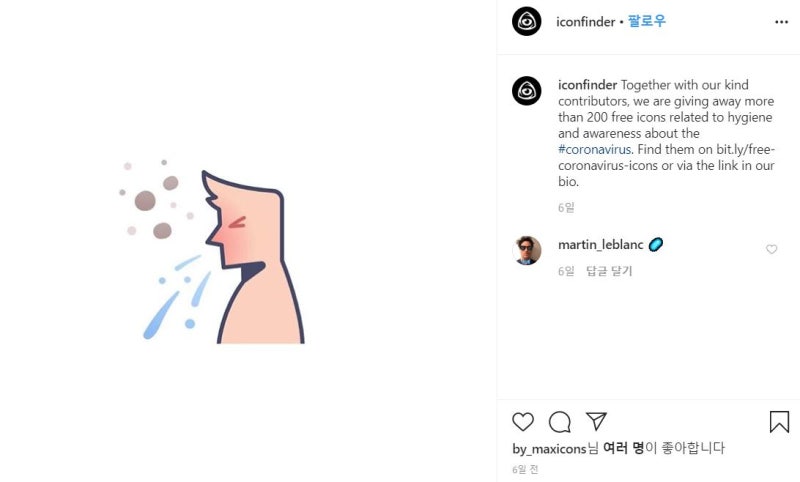800x482 pixels.
Task: Like the post with the heart icon
Action: [523, 421]
